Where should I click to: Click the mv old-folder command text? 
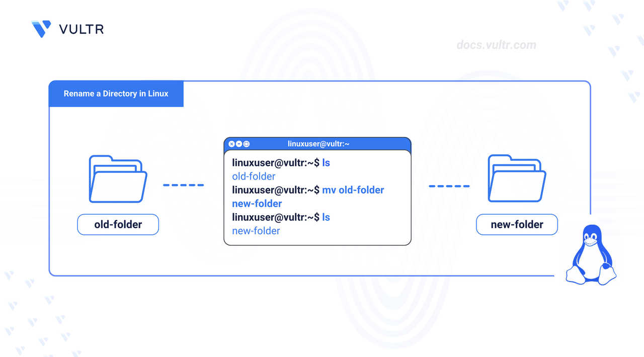[353, 190]
